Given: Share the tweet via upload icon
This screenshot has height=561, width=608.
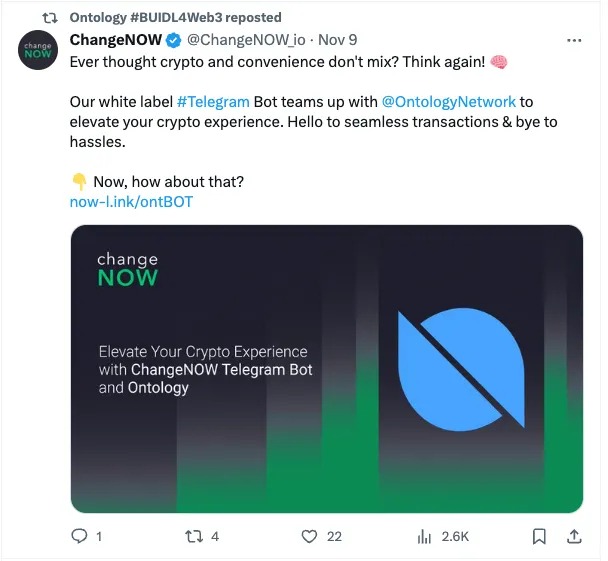Looking at the screenshot, I should click(574, 537).
